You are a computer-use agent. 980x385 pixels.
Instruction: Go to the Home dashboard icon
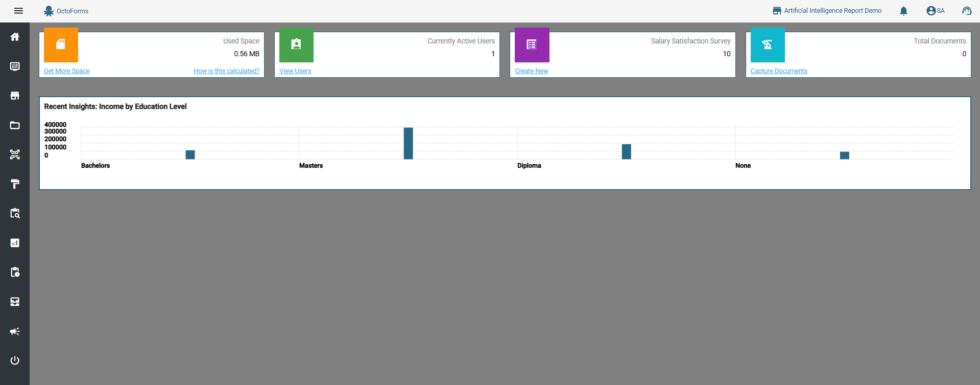(15, 37)
